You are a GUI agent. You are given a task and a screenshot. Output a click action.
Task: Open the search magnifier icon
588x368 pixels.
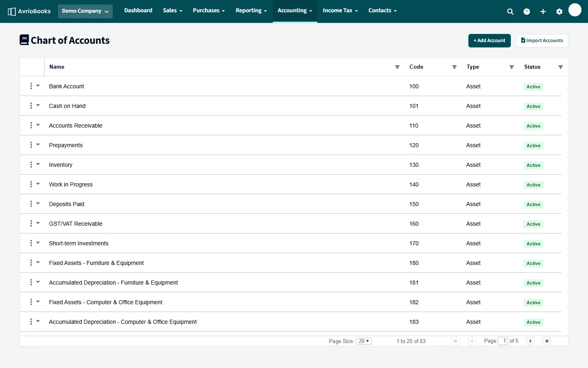click(510, 12)
